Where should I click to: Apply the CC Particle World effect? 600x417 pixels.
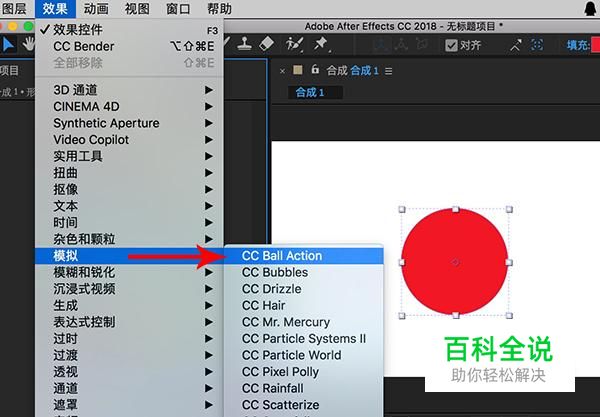(x=303, y=355)
